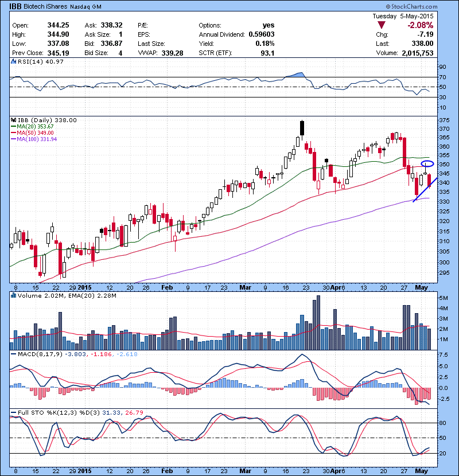Click the High value 344.90

(58, 34)
